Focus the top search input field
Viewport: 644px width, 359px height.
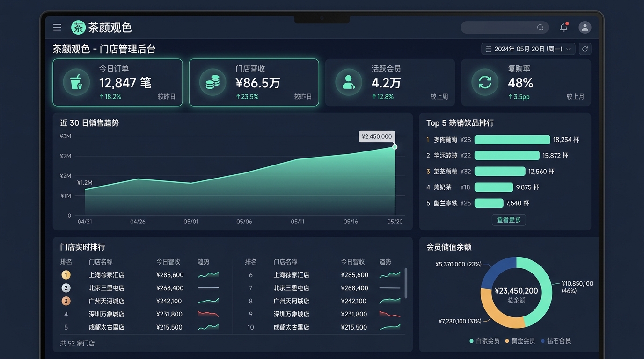click(505, 28)
